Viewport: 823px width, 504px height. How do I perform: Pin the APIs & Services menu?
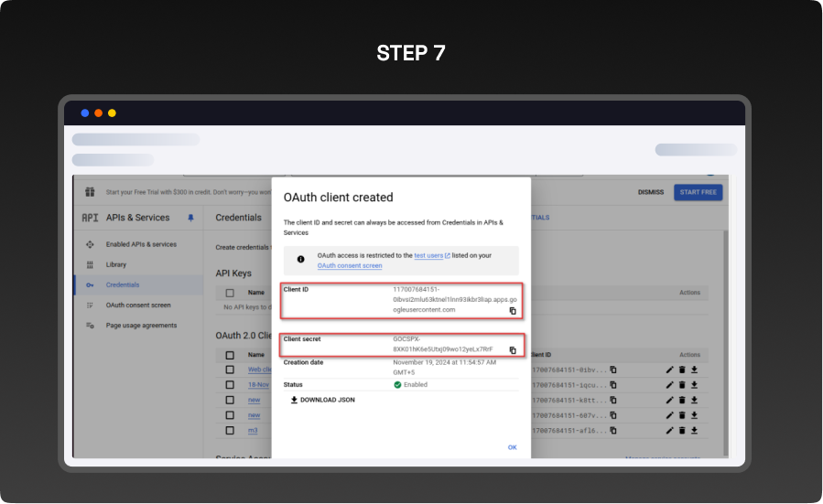[190, 218]
